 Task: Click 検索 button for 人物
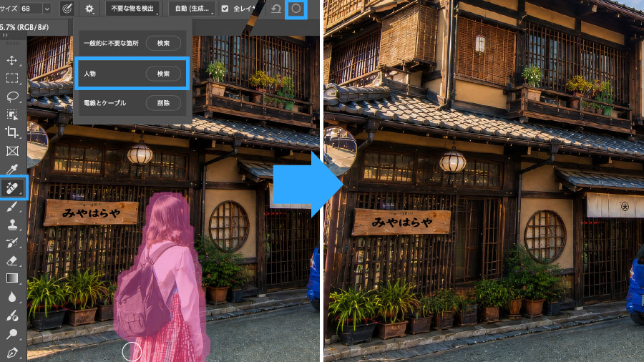click(x=163, y=74)
